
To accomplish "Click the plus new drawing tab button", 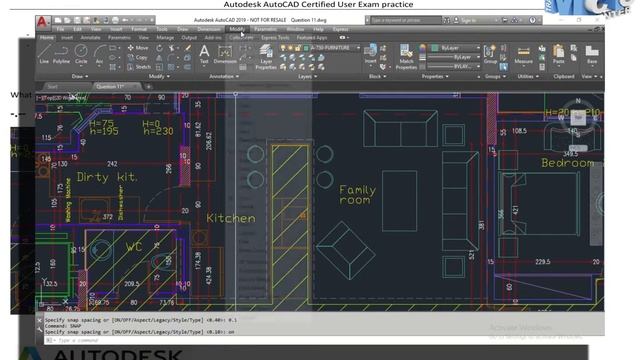I will [x=149, y=87].
